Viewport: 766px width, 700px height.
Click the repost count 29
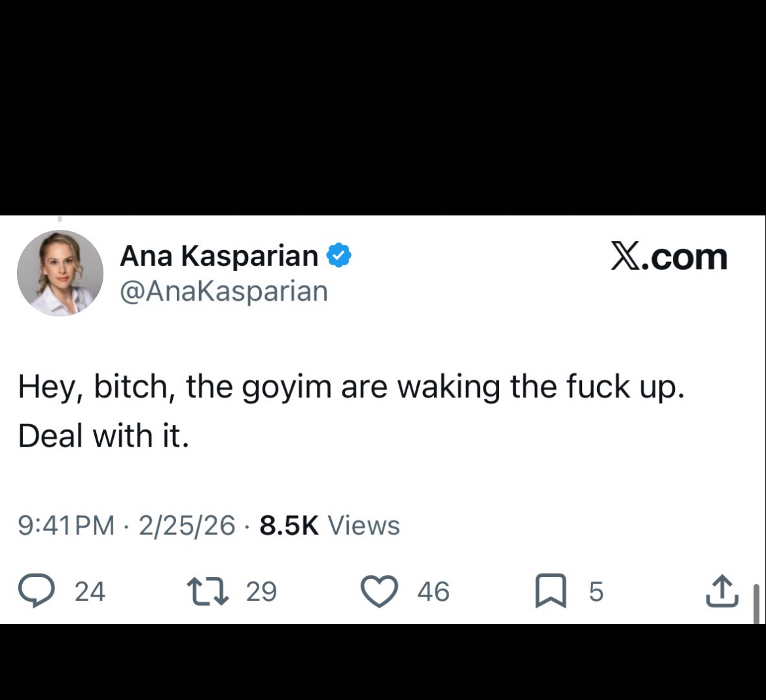(261, 592)
